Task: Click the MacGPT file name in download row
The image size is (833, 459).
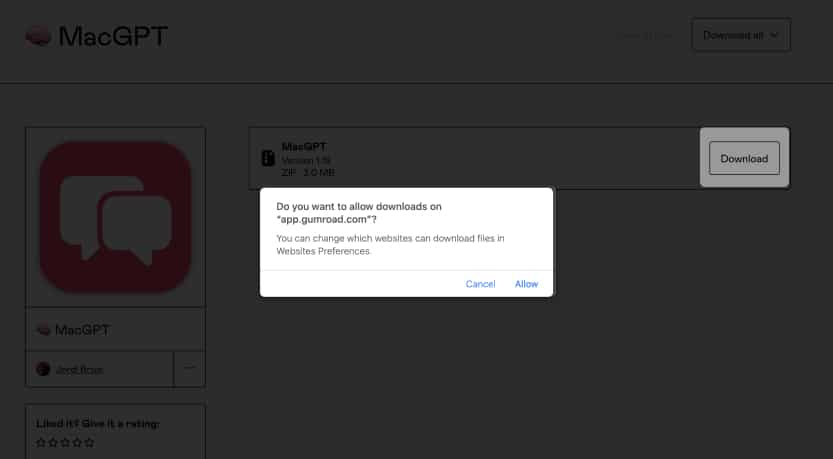Action: pos(297,146)
